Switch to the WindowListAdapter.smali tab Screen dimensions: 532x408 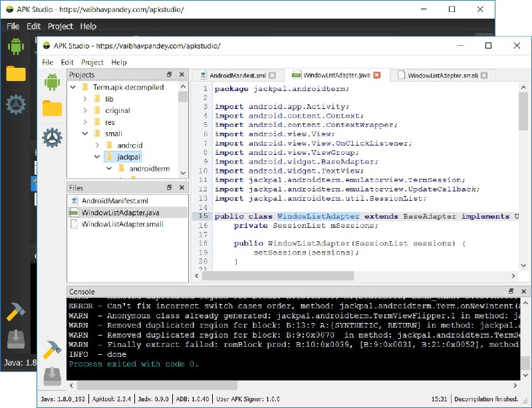[x=443, y=75]
